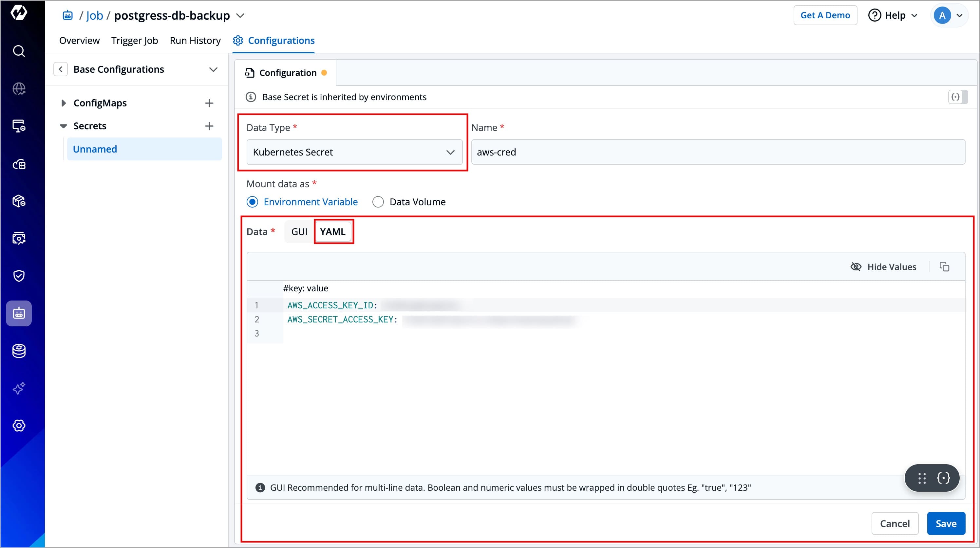980x548 pixels.
Task: Select Environment Variable radio option
Action: click(252, 202)
